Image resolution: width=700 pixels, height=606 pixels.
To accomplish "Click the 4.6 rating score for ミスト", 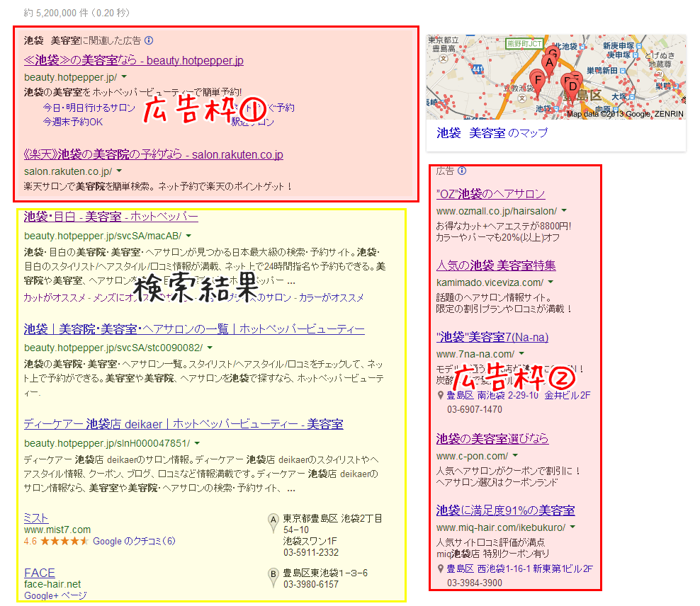I will coord(30,542).
